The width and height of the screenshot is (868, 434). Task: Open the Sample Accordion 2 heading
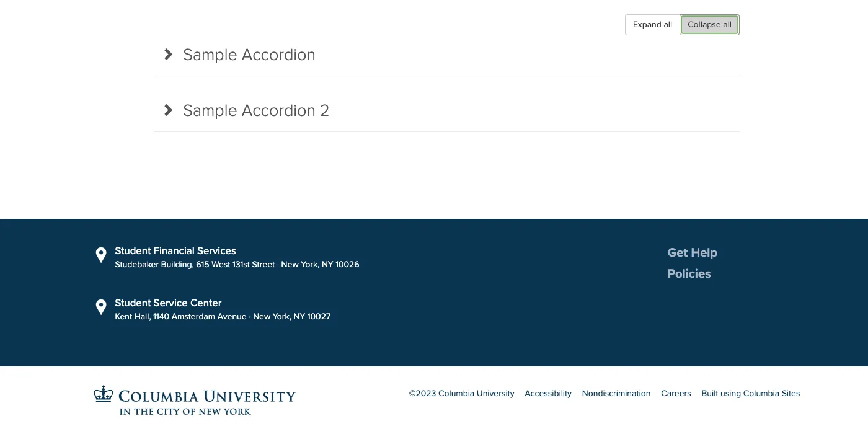tap(256, 110)
